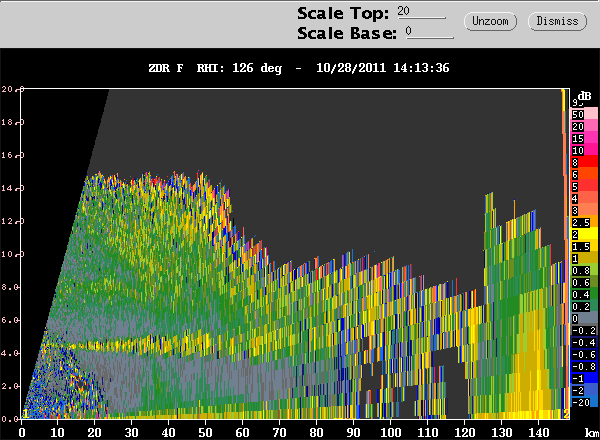Click the Unzoom button

click(x=490, y=21)
